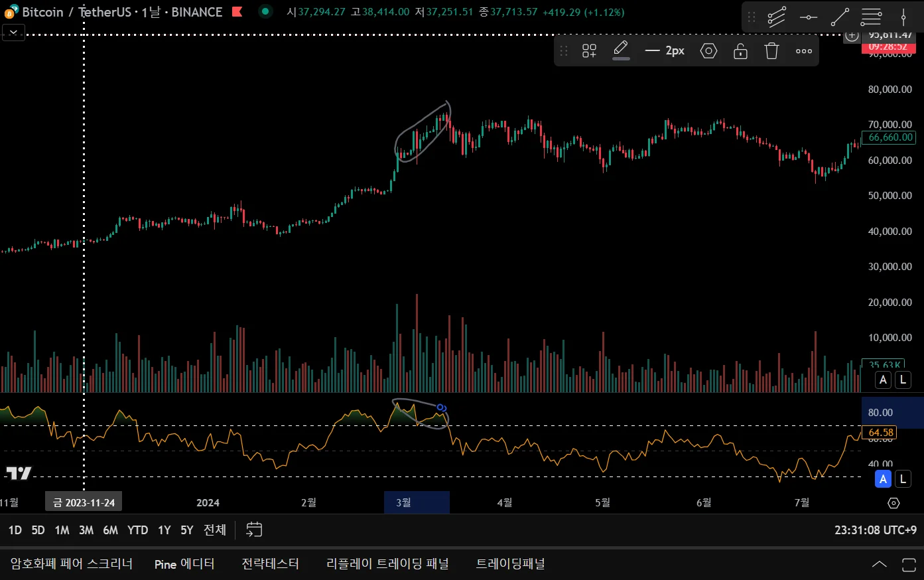Open the go-to-date calendar icon
The image size is (924, 580).
(254, 530)
